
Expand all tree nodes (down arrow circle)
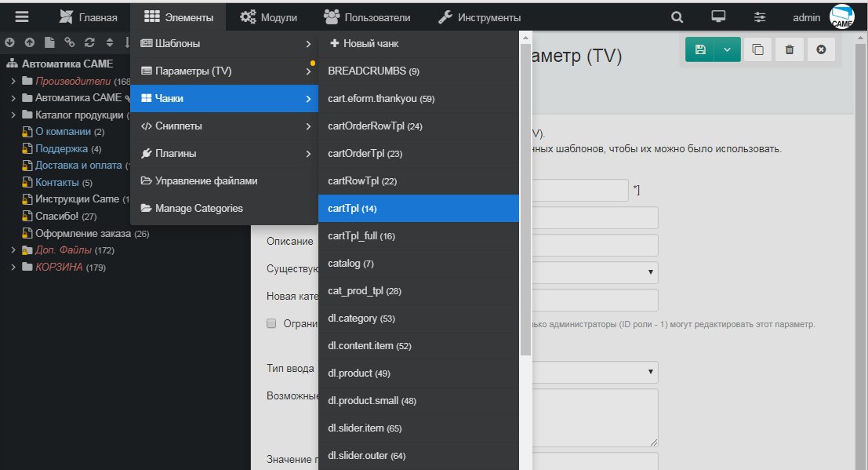[x=9, y=42]
